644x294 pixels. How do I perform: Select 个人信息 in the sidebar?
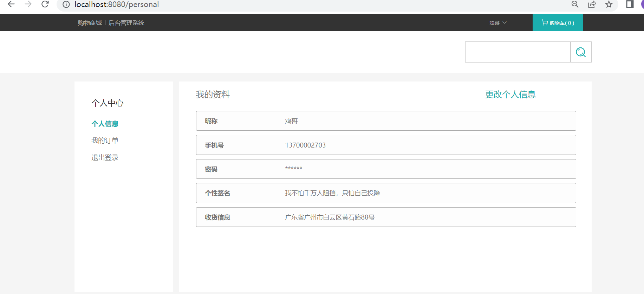[x=105, y=124]
